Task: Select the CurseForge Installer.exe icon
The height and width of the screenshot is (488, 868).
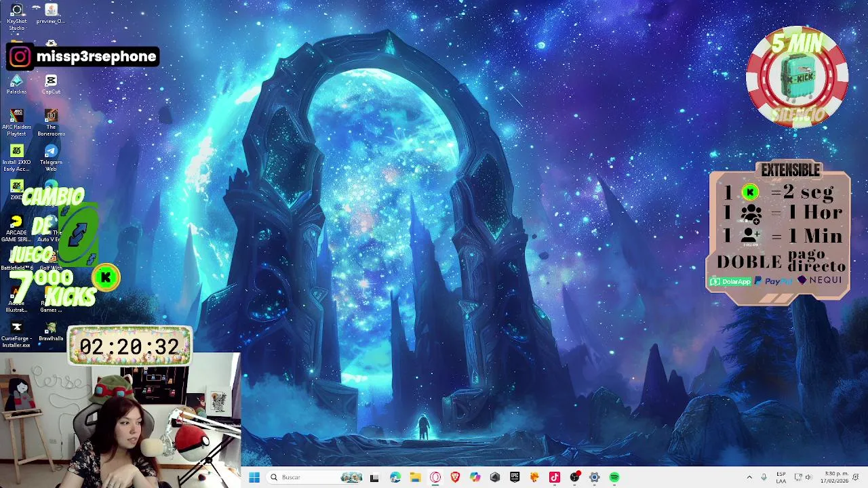Action: 17,334
